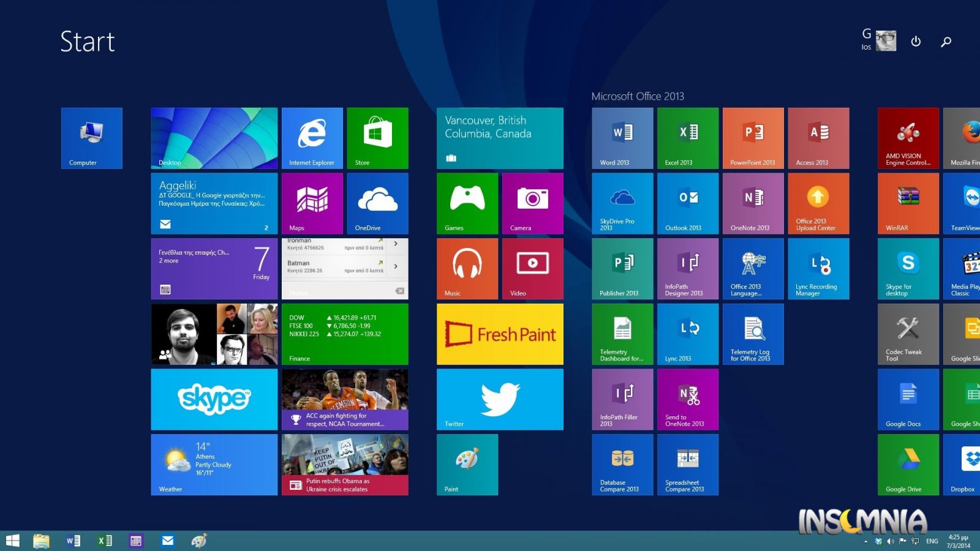
Task: Open the Music tile
Action: pyautogui.click(x=467, y=269)
